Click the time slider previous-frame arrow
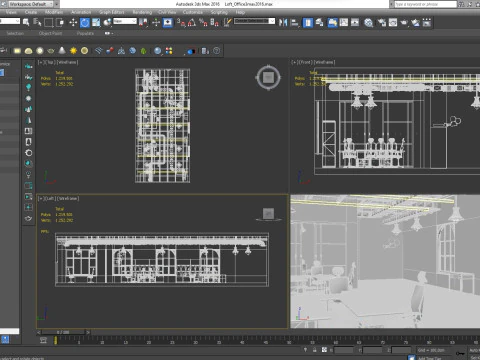This screenshot has height=360, width=480. (39, 332)
